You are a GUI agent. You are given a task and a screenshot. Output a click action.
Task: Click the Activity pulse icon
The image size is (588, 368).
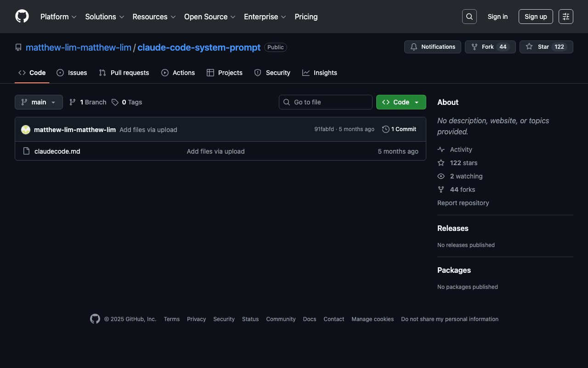tap(441, 149)
